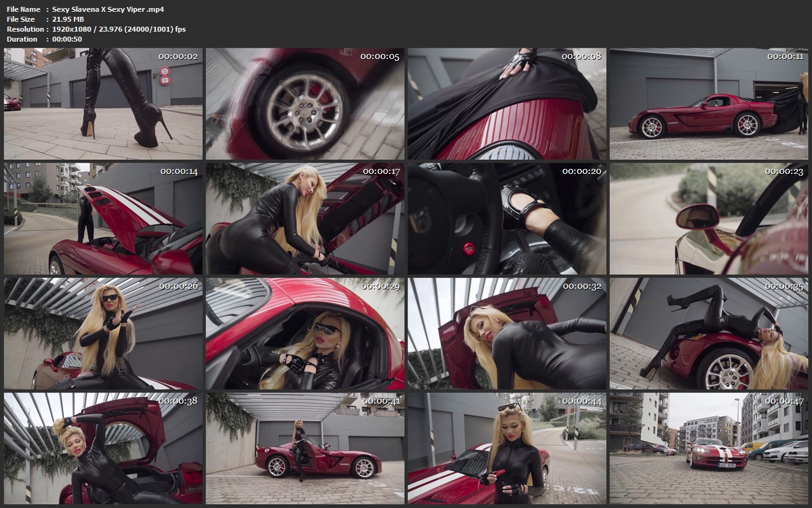Open the thumbnail timestamped 00:00:44
Screen dimensions: 812x508
tap(507, 448)
